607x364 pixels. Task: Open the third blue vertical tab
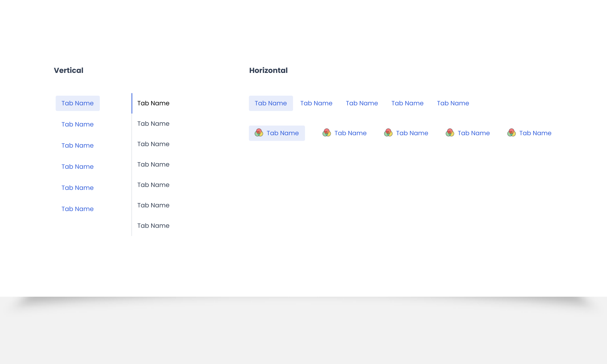point(77,146)
